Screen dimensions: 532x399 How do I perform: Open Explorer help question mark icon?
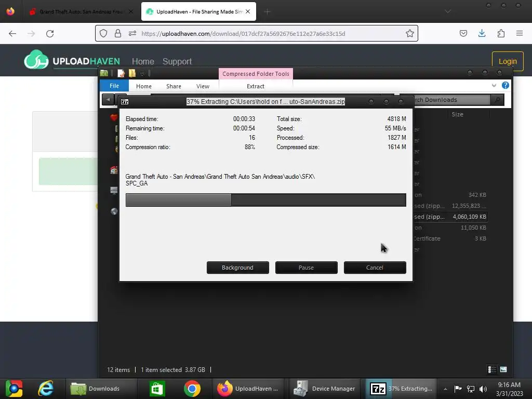pos(505,86)
